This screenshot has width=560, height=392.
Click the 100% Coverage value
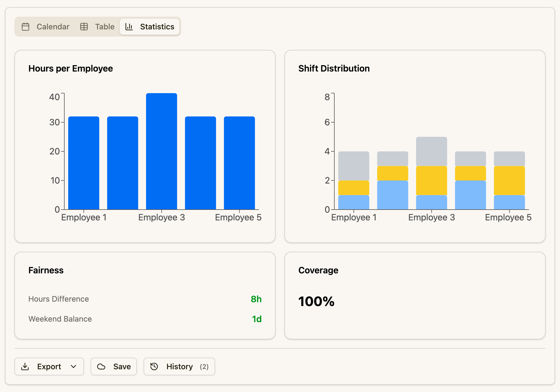coord(316,301)
